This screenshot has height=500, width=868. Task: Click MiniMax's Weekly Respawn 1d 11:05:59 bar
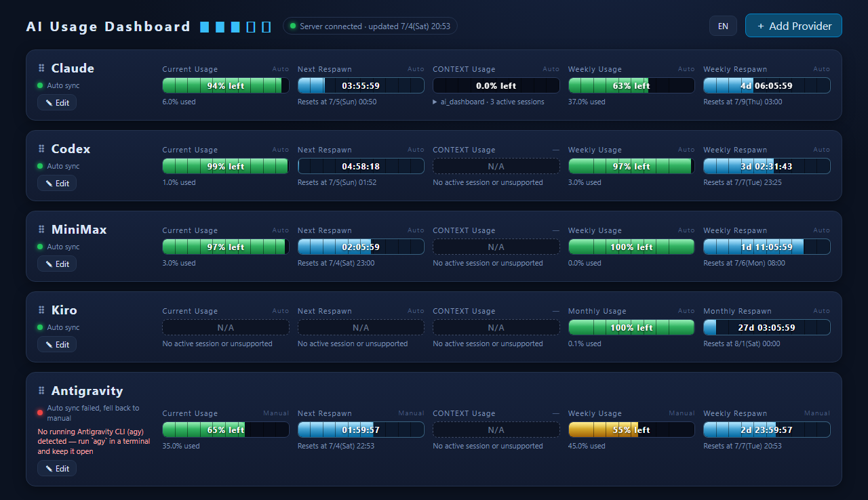click(767, 247)
